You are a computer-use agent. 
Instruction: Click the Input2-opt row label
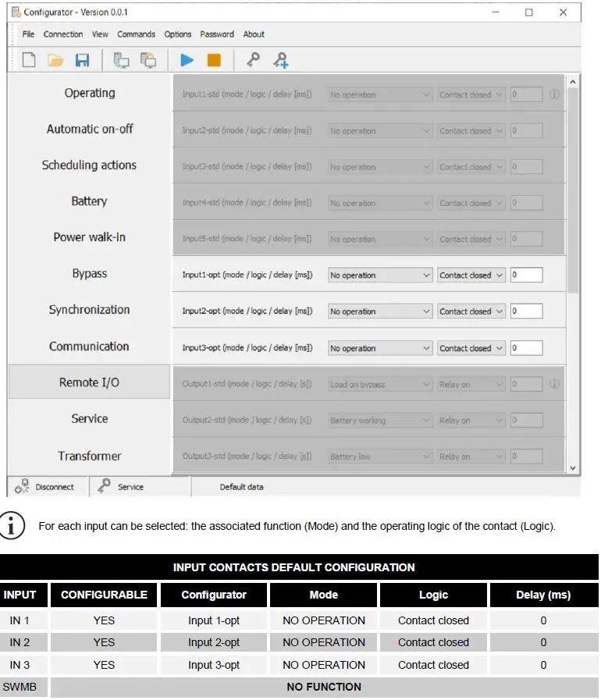(x=247, y=311)
